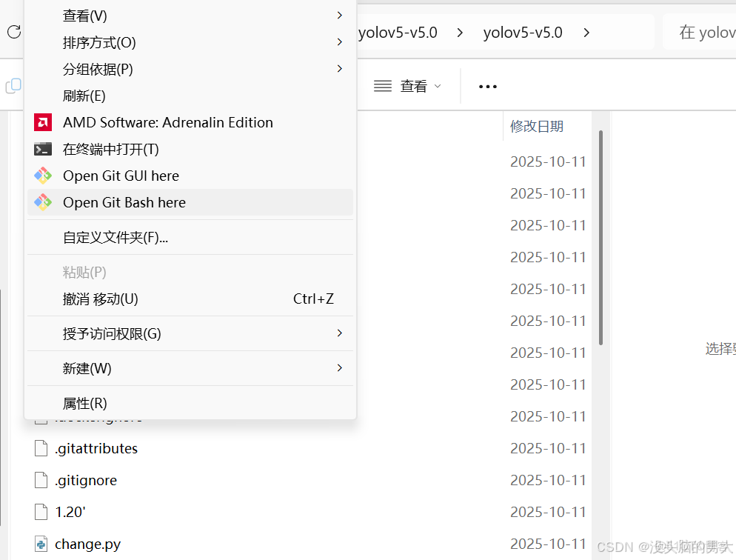Click the file icon next to .gitignore
This screenshot has width=736, height=560.
click(41, 479)
